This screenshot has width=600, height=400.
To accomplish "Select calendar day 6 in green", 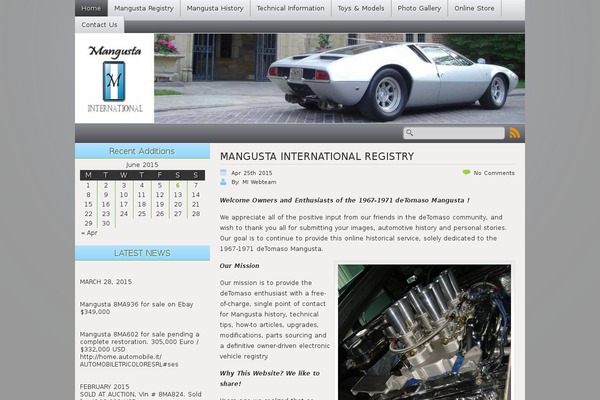I will click(178, 185).
